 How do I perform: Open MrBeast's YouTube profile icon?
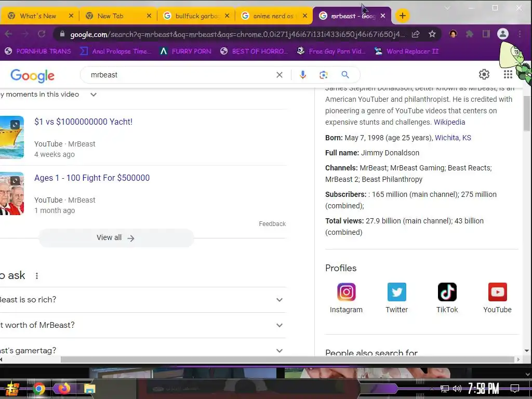coord(497,292)
